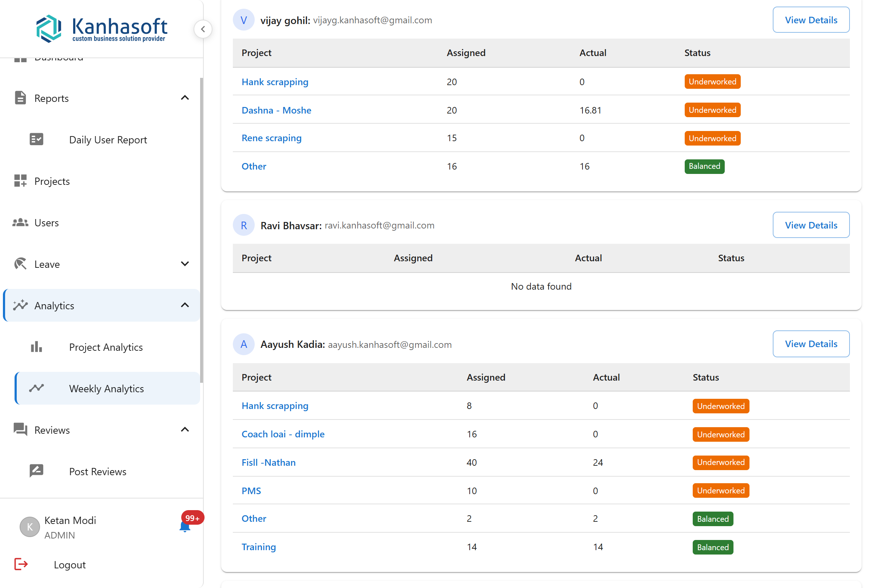View Details for Aayush Kadia
This screenshot has height=588, width=879.
point(811,343)
